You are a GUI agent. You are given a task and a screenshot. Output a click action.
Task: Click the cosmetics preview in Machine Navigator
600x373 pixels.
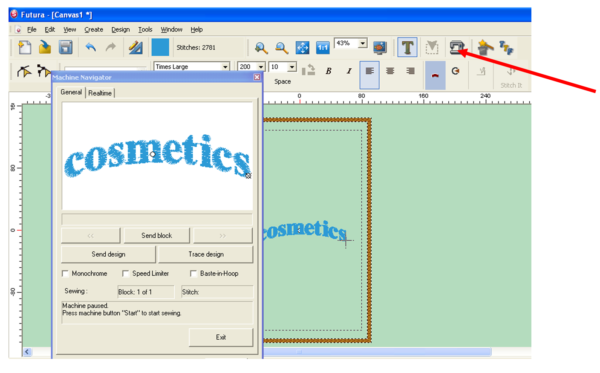tap(157, 156)
